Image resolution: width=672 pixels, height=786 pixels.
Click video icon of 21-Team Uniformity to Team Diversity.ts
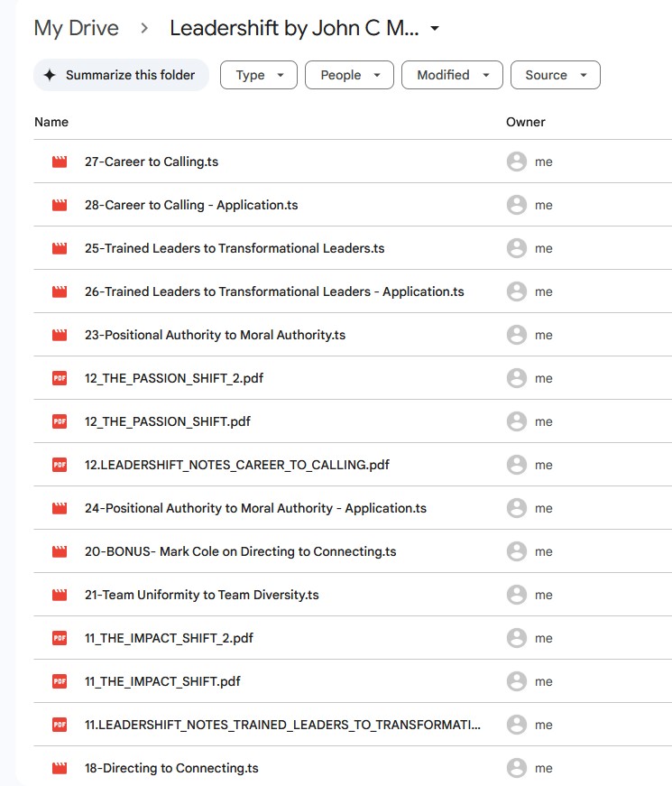pos(60,596)
